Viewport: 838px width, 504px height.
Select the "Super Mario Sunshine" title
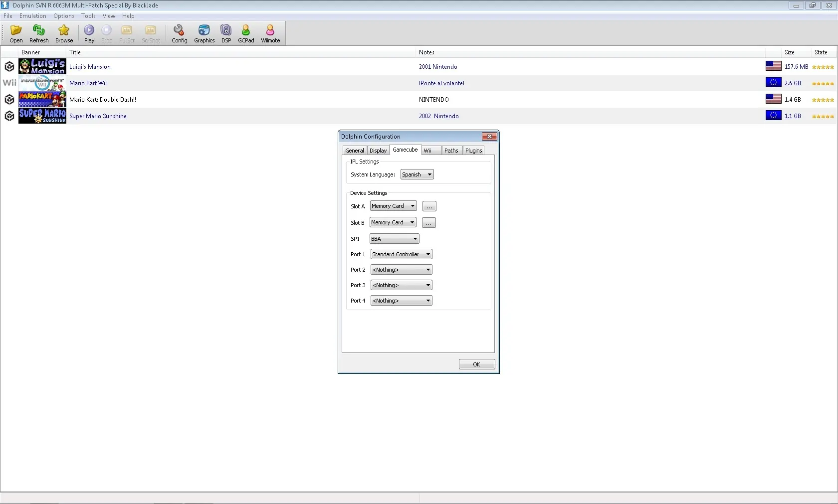pos(98,116)
